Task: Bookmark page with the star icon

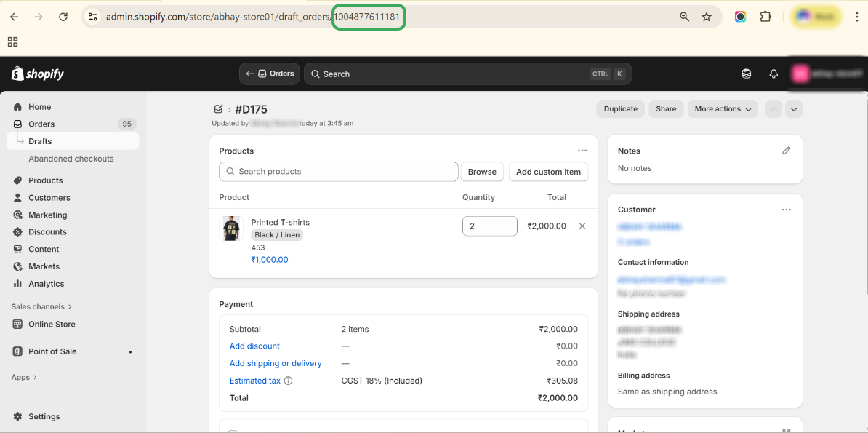Action: click(x=707, y=17)
